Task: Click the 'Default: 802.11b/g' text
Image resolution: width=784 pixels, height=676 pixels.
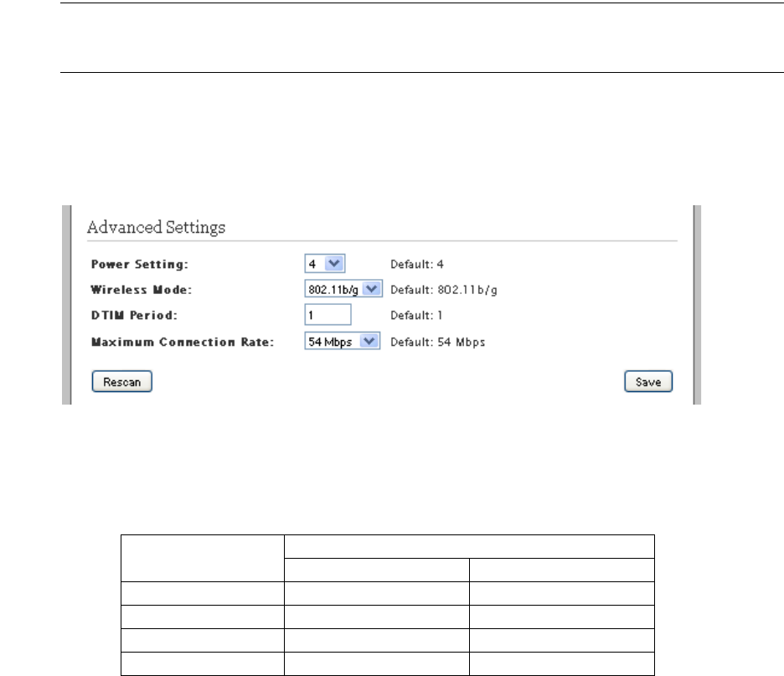Action: 444,291
